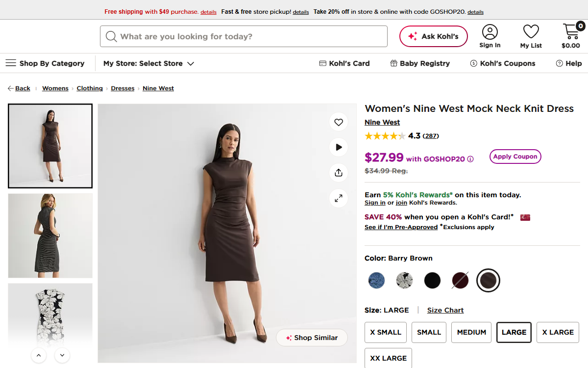
Task: Select the black color swatch
Action: click(x=432, y=281)
